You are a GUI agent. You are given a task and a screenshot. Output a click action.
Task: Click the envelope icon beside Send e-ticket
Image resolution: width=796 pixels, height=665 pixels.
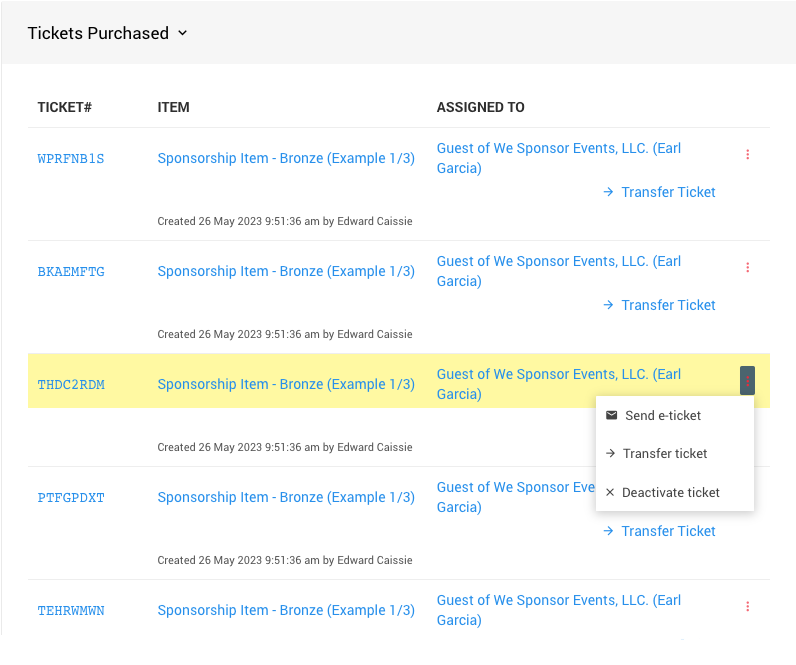(x=611, y=415)
